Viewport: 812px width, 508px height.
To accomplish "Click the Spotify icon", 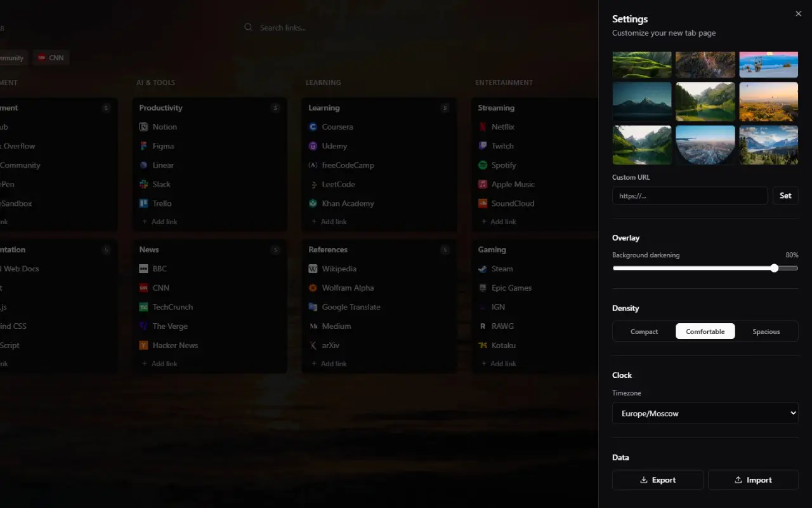I will pos(482,165).
